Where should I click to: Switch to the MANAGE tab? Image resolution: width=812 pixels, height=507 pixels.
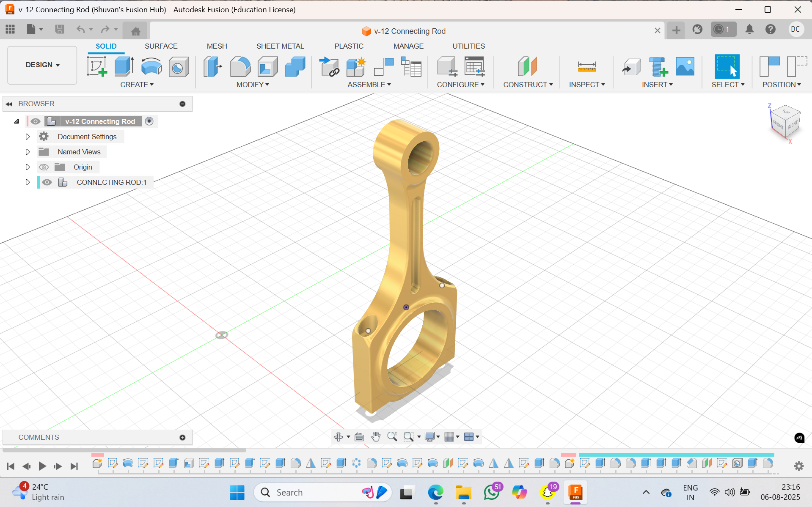[408, 46]
